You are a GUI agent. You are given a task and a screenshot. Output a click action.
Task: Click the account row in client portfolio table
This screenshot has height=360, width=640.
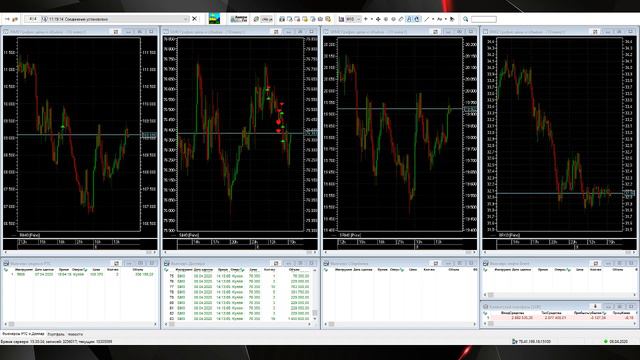(x=559, y=318)
